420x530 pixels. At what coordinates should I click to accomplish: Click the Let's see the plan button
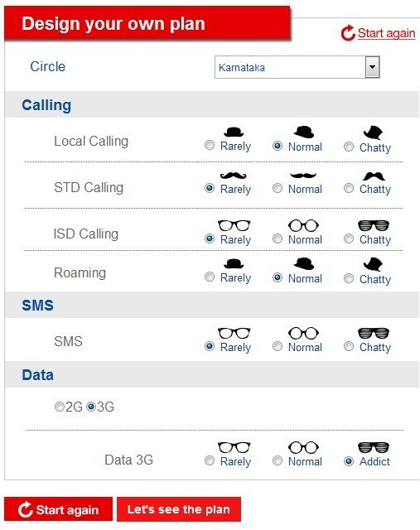179,509
